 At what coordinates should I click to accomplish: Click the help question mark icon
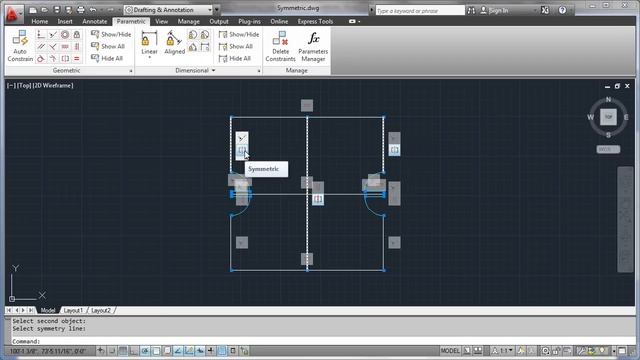[x=562, y=10]
